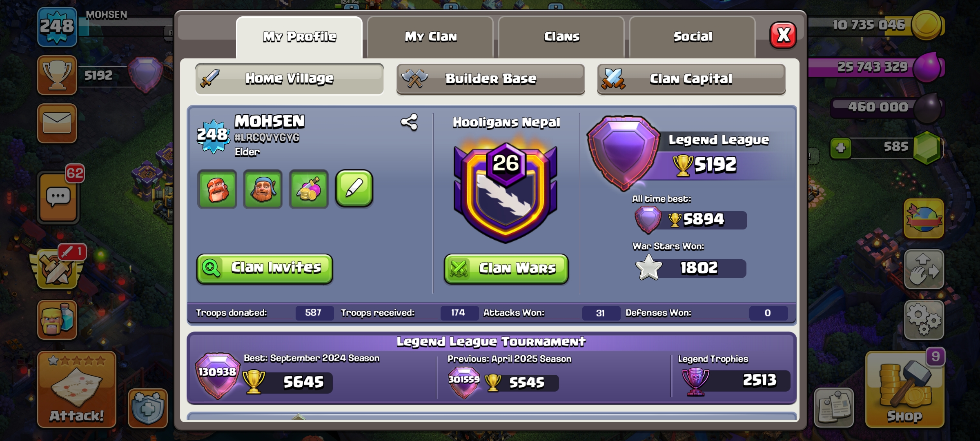This screenshot has width=980, height=441.
Task: Open the trophy league ranking icon
Action: point(57,76)
